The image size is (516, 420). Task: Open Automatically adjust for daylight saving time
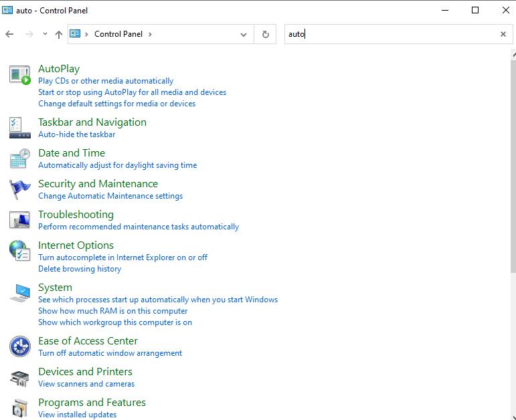pos(118,165)
